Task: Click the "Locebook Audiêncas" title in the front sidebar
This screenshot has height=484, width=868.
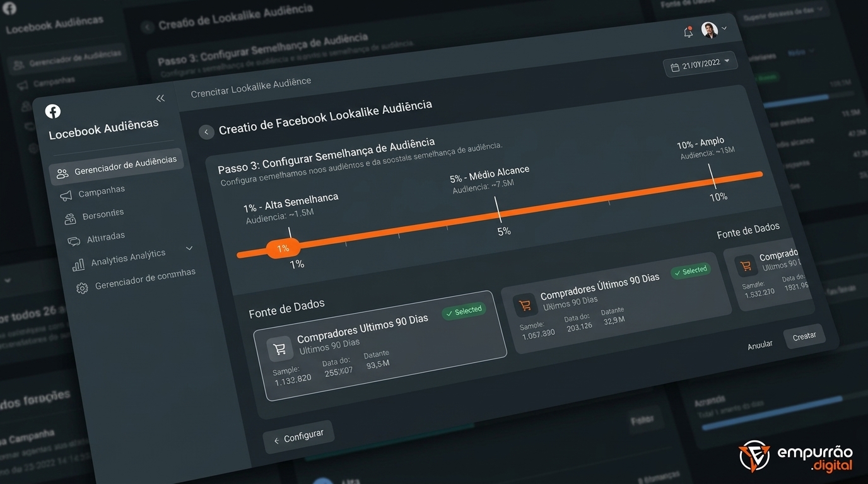Action: coord(103,129)
